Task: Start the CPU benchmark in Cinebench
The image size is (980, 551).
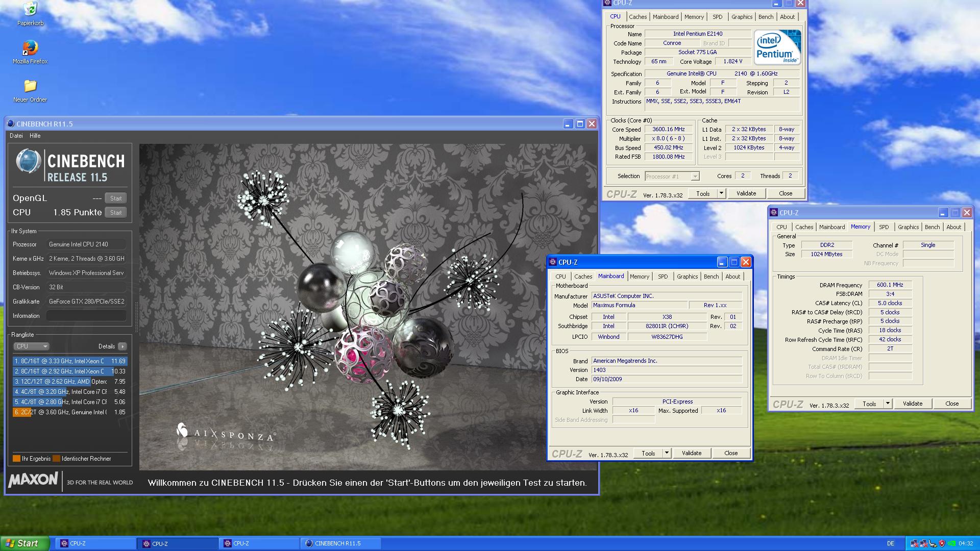Action: point(116,213)
